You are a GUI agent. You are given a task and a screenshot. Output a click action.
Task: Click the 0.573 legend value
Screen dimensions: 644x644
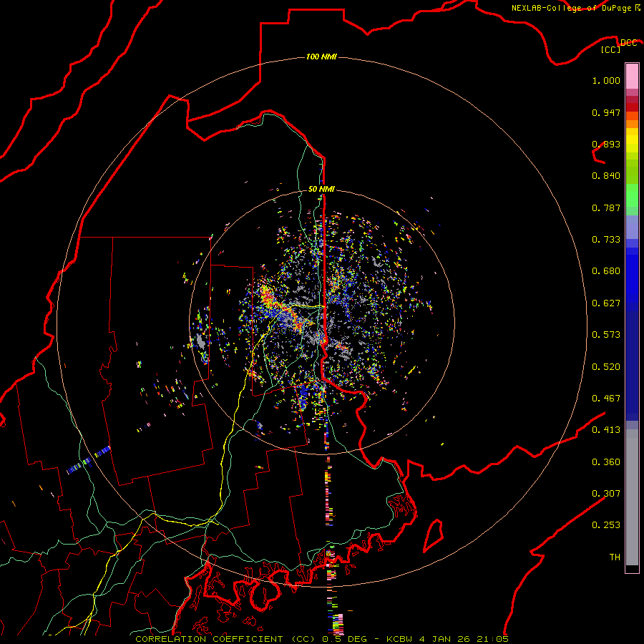(x=606, y=335)
